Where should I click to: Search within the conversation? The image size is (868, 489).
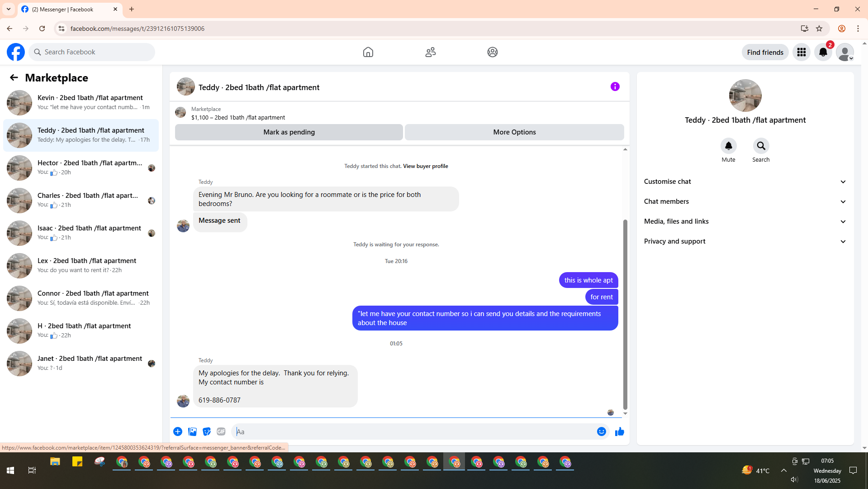761,146
